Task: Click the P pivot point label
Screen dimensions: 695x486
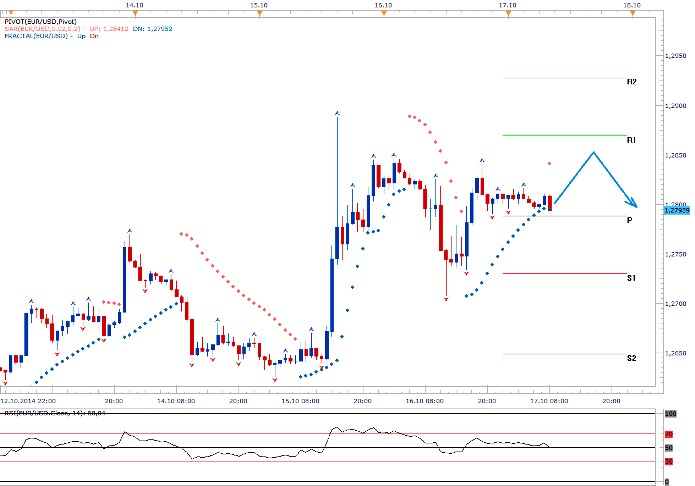Action: [x=630, y=220]
